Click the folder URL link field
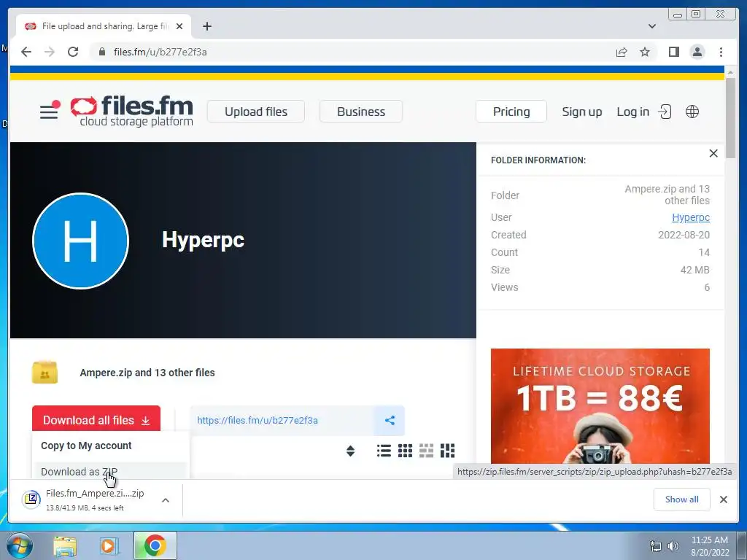Screen dimensions: 747x560 pos(282,421)
